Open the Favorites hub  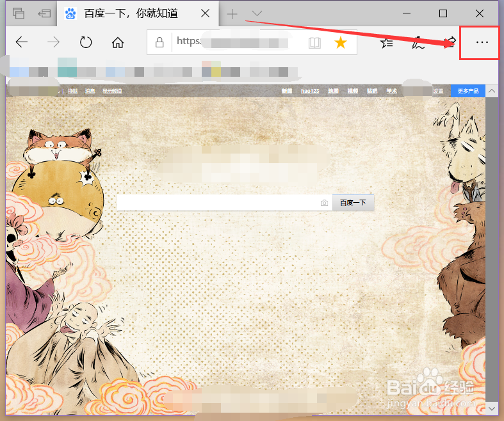coord(387,42)
